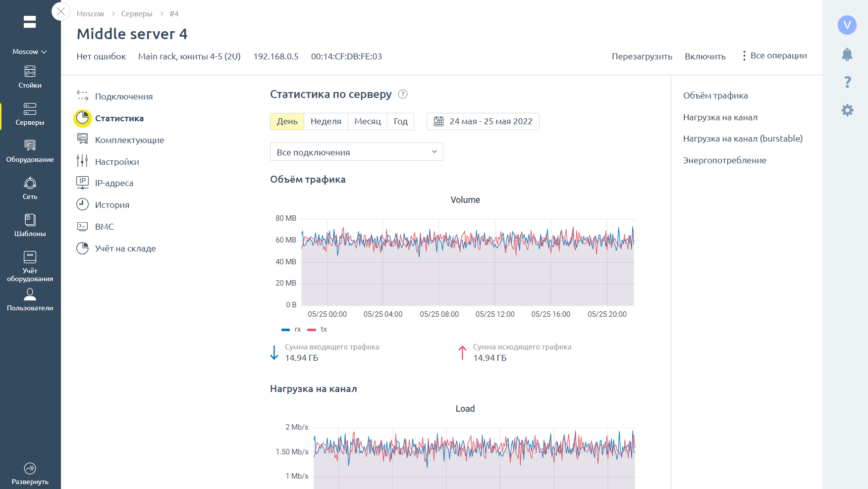Open the Все операции menu
Viewport: 868px width, 489px height.
774,56
